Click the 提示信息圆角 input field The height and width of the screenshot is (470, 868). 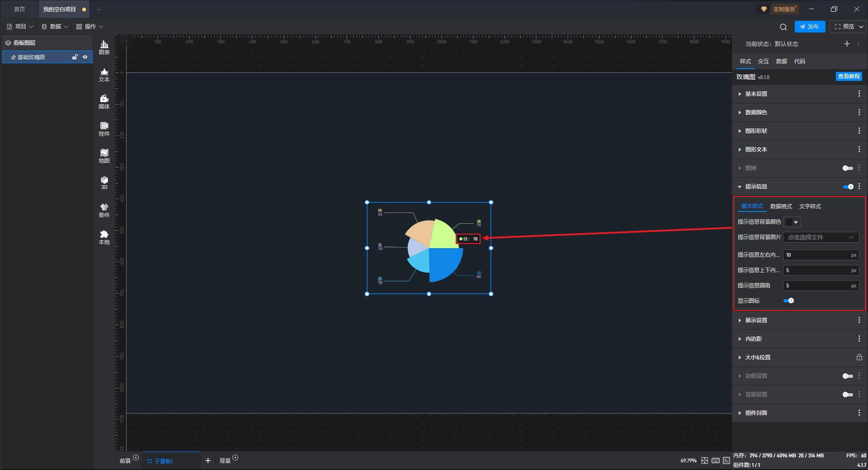(821, 286)
